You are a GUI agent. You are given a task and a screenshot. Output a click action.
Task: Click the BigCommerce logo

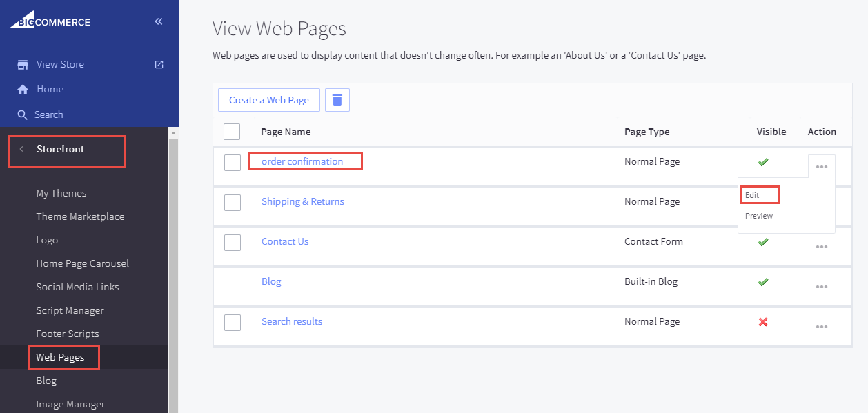coord(50,21)
